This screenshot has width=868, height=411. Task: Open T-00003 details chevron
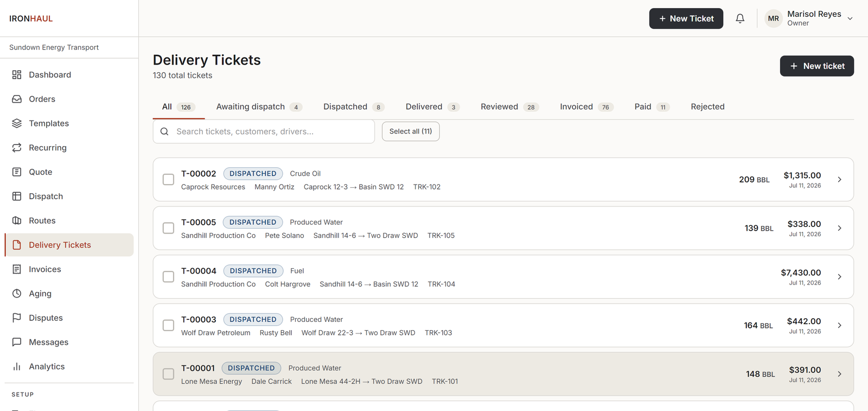coord(839,325)
